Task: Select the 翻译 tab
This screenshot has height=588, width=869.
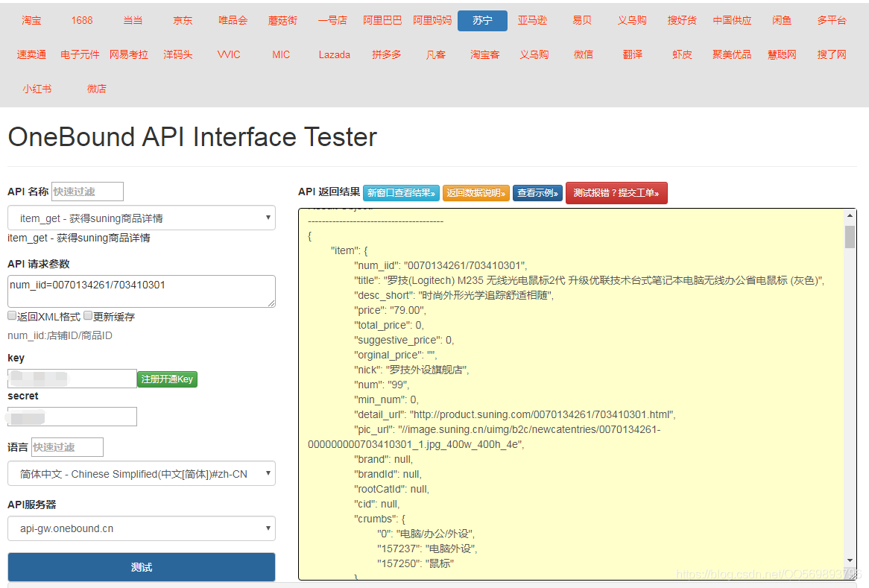Action: point(632,54)
